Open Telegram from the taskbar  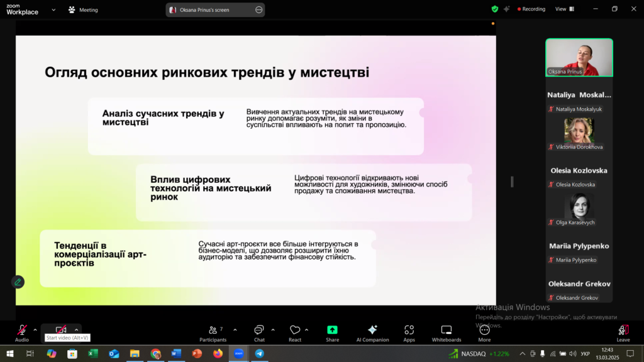point(260,353)
